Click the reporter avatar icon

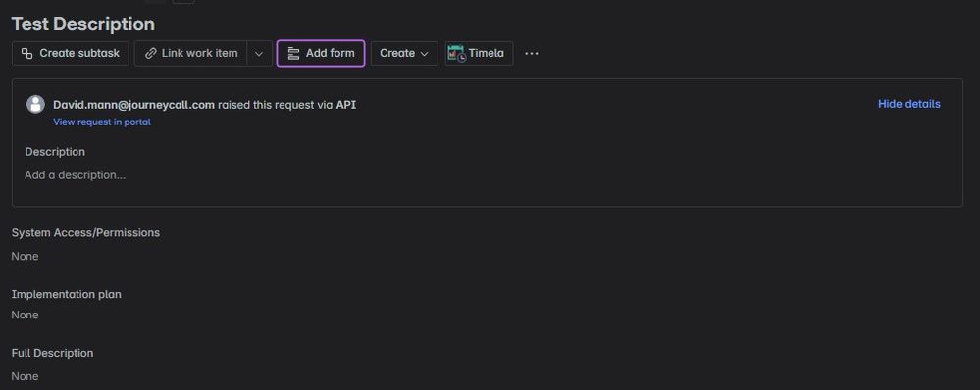35,104
